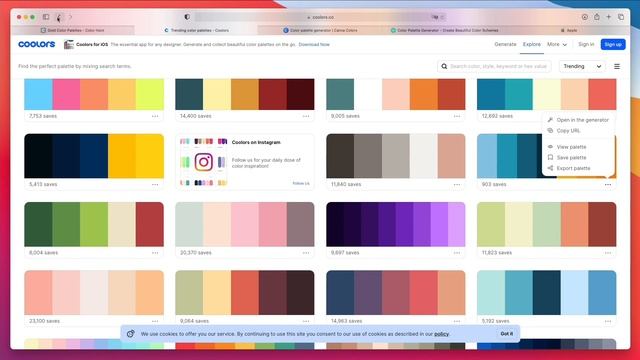Viewport: 640px width, 360px height.
Task: Go forward with the browser forward arrow
Action: click(70, 17)
